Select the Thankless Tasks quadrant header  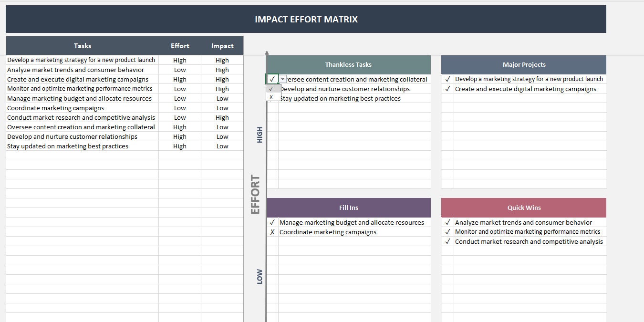[x=349, y=64]
